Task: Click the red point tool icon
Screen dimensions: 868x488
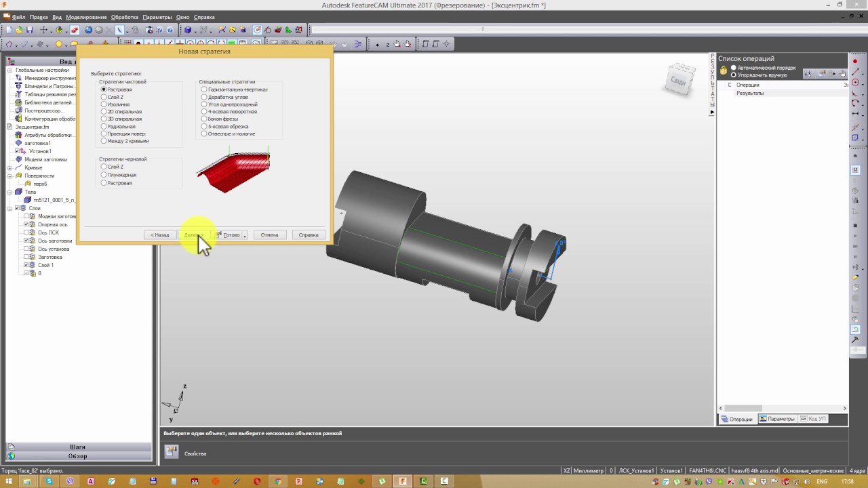Action: (x=855, y=62)
